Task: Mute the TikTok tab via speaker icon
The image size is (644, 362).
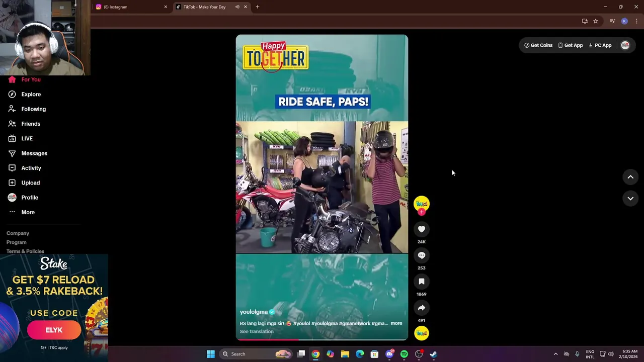Action: [x=237, y=7]
